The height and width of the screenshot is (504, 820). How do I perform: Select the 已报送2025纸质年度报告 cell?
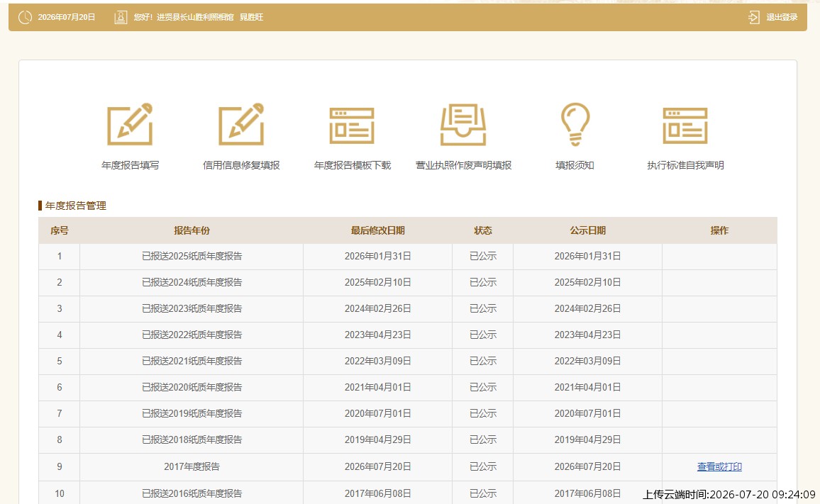point(192,256)
